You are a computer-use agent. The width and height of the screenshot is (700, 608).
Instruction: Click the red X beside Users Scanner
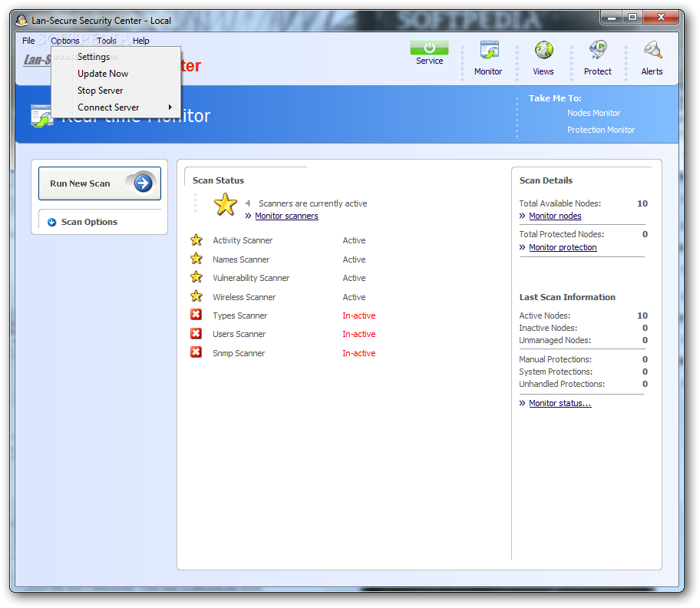tap(196, 333)
